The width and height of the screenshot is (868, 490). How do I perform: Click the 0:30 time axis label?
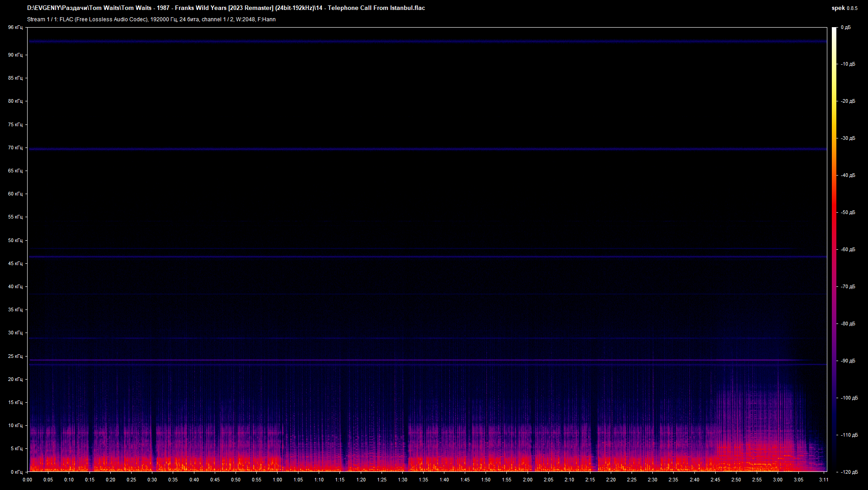(x=152, y=480)
